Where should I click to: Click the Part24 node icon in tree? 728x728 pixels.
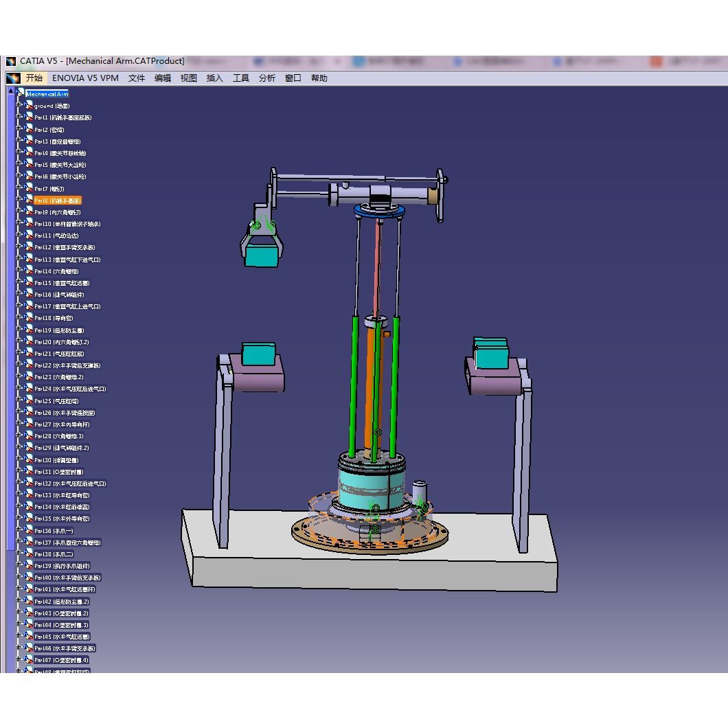[x=29, y=388]
